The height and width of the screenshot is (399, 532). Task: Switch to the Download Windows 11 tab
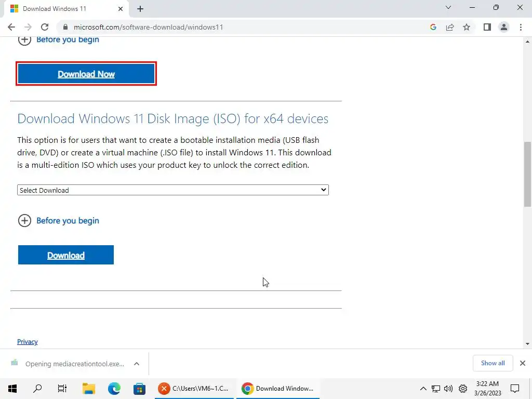click(x=66, y=9)
